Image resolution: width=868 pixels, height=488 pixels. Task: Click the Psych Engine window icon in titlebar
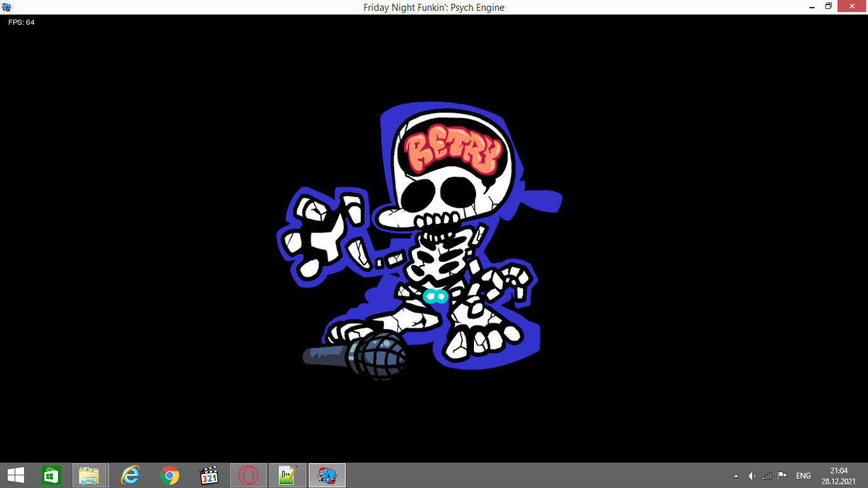(6, 6)
